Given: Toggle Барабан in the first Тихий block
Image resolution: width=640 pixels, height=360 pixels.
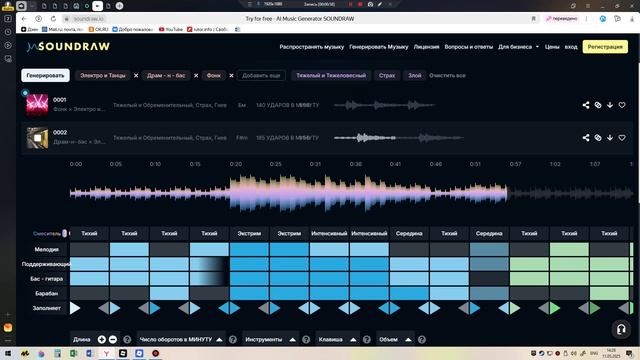Looking at the screenshot, I should 89,293.
